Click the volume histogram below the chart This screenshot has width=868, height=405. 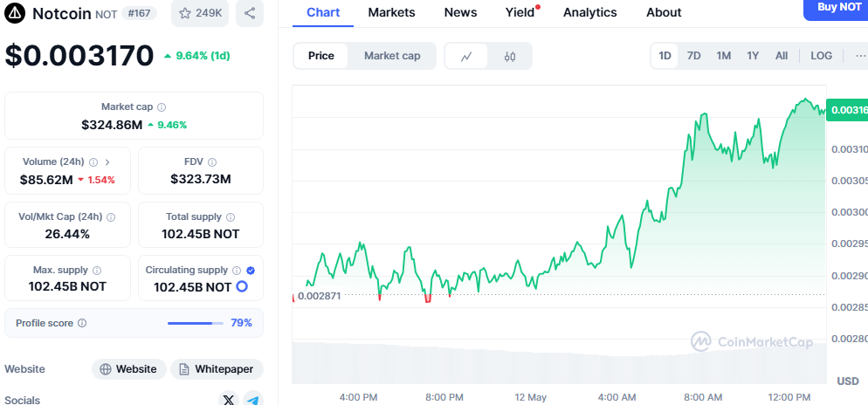(x=559, y=363)
